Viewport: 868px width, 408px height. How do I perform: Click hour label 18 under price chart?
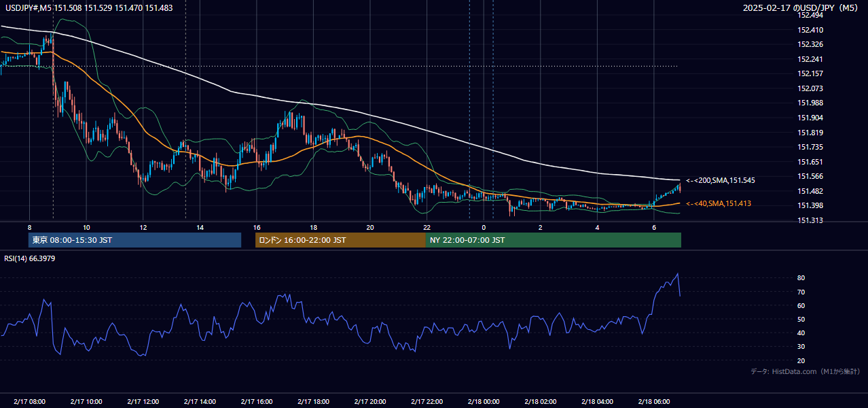coord(313,227)
